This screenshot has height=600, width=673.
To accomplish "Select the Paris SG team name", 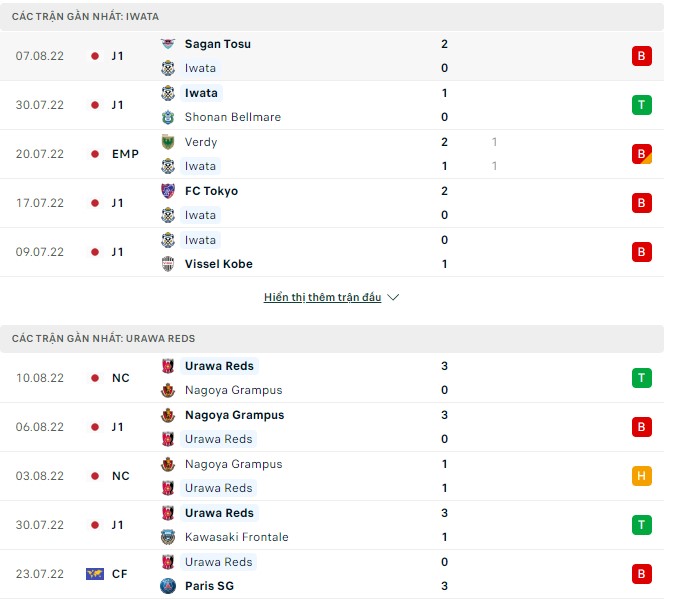I will tap(209, 586).
